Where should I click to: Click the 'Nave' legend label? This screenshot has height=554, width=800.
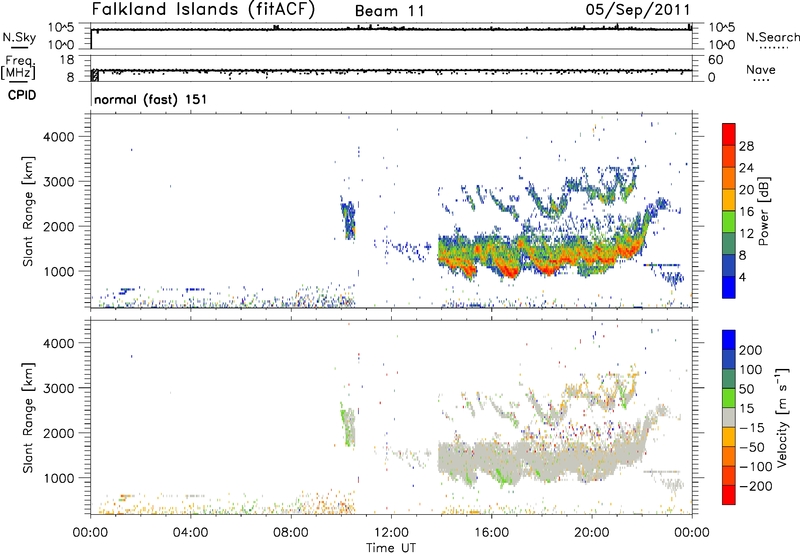click(761, 69)
